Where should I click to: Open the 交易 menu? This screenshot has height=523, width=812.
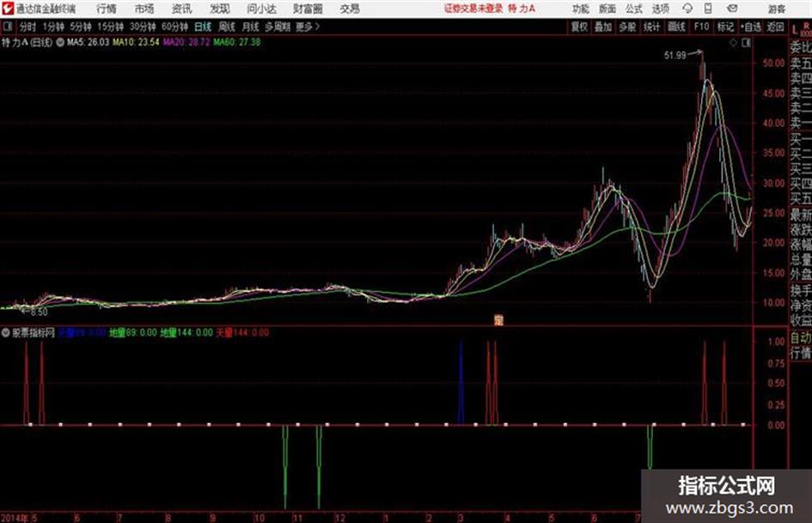click(350, 9)
